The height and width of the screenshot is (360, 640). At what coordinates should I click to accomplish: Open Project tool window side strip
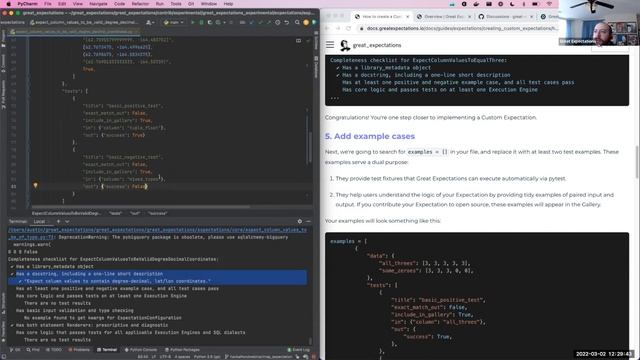tap(3, 39)
